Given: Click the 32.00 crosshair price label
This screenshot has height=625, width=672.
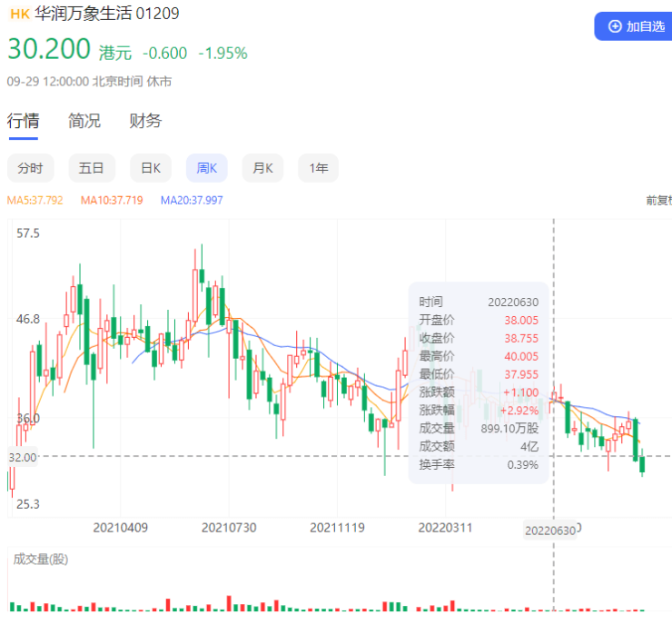Looking at the screenshot, I should tap(23, 457).
